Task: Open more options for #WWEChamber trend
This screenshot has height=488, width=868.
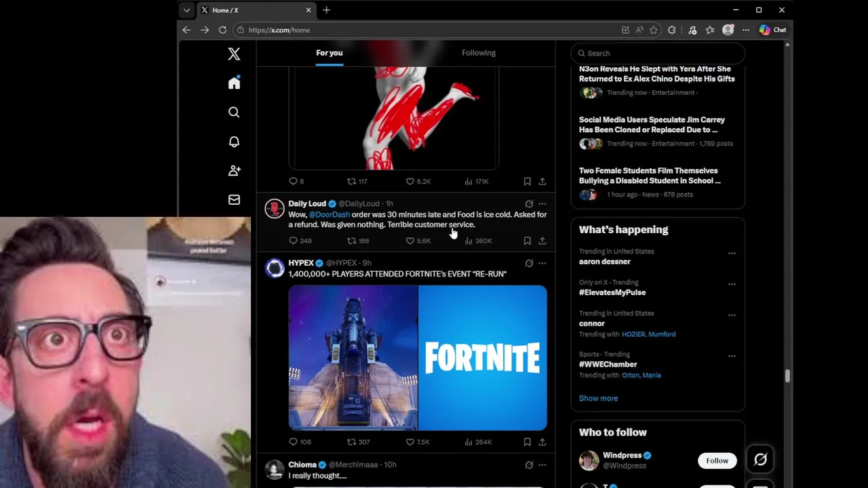Action: click(x=732, y=356)
